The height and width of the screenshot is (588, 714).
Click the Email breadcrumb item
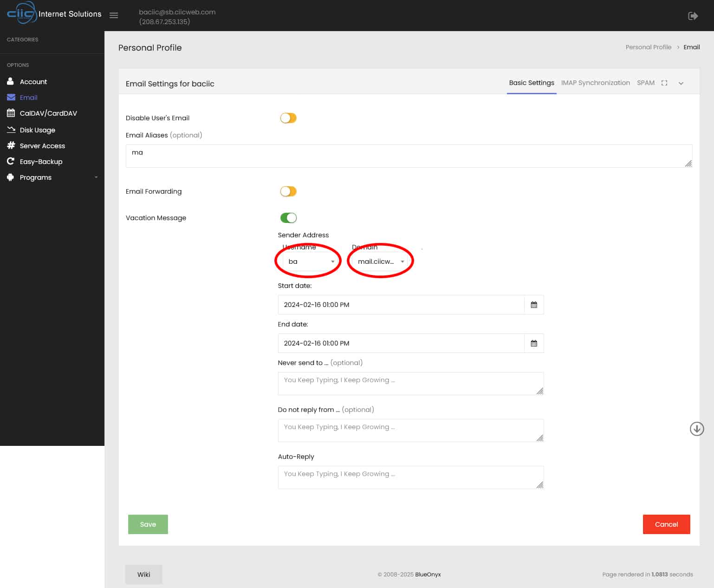(691, 47)
